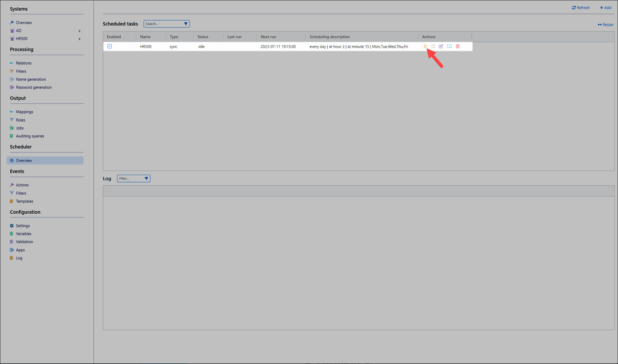Open Settings gear under Configuration
The image size is (618, 364).
click(x=12, y=226)
